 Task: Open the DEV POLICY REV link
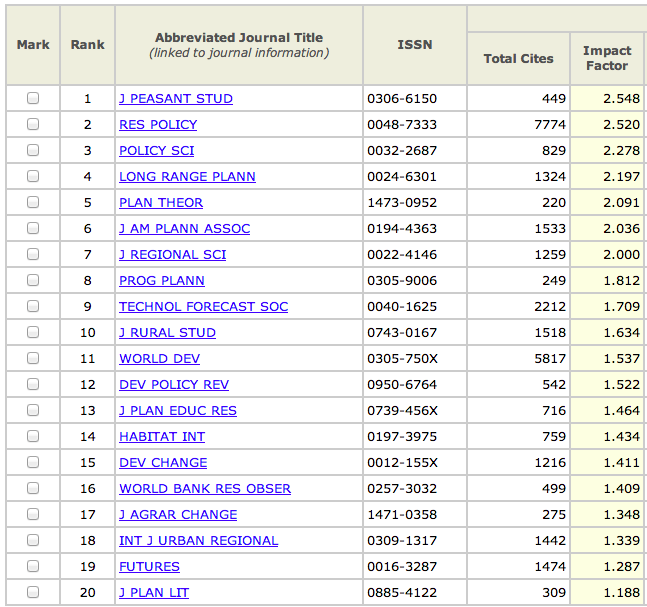(174, 385)
